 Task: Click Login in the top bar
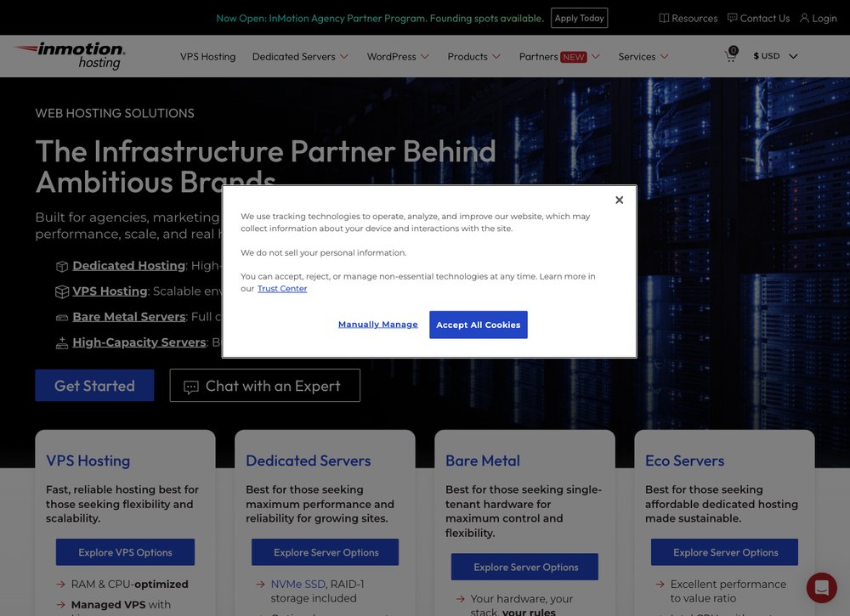819,18
